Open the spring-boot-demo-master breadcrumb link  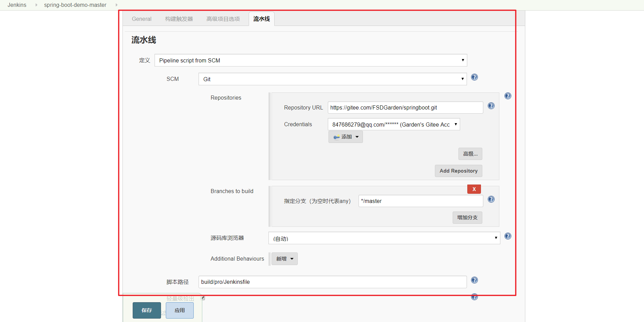(x=75, y=5)
